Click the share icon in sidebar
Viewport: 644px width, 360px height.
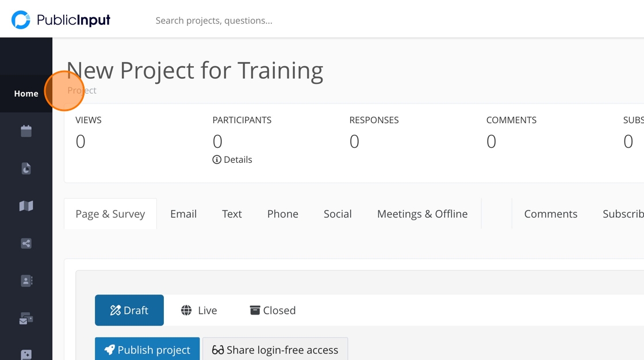[x=26, y=243]
